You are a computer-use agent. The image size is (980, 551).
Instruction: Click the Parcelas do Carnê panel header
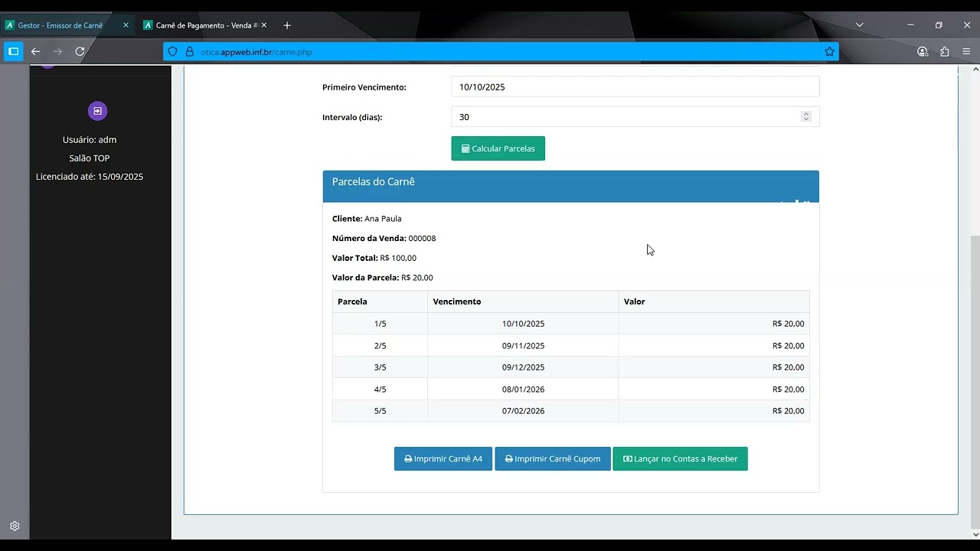coord(570,186)
